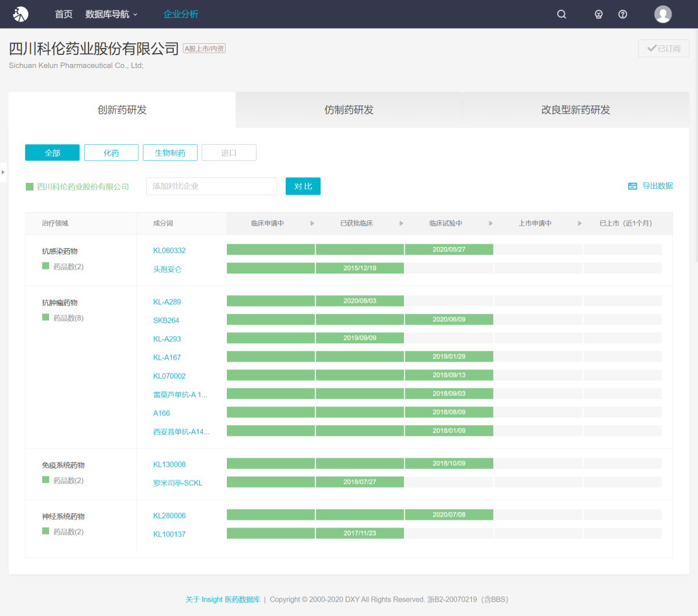Open drug link 头孢妥仑
This screenshot has width=698, height=616.
pyautogui.click(x=167, y=270)
